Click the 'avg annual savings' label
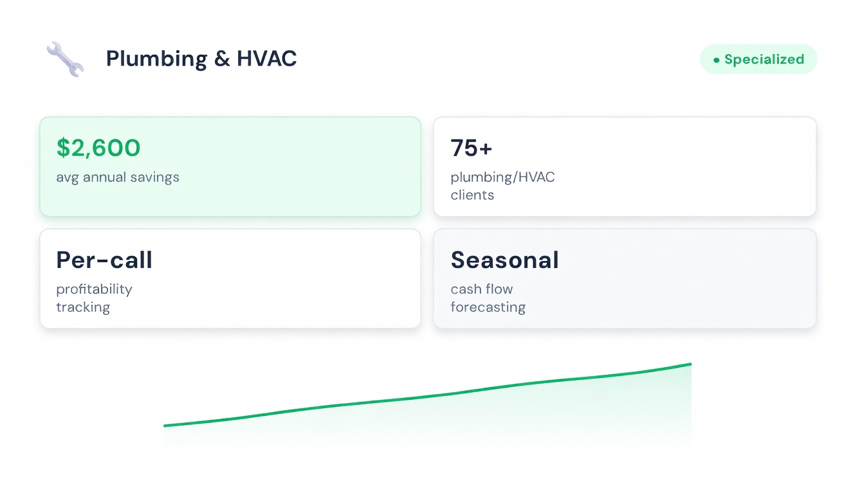The width and height of the screenshot is (844, 504). [x=118, y=177]
